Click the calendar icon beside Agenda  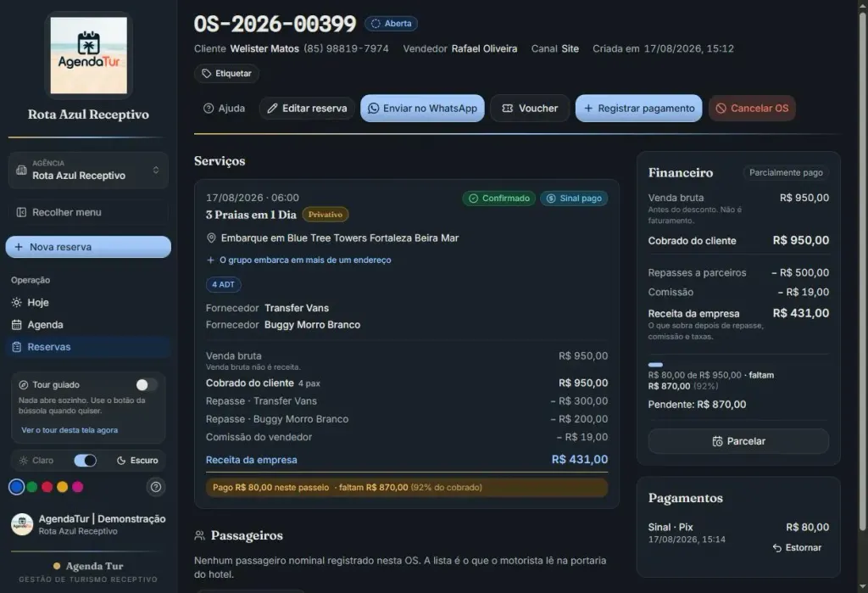tap(17, 325)
